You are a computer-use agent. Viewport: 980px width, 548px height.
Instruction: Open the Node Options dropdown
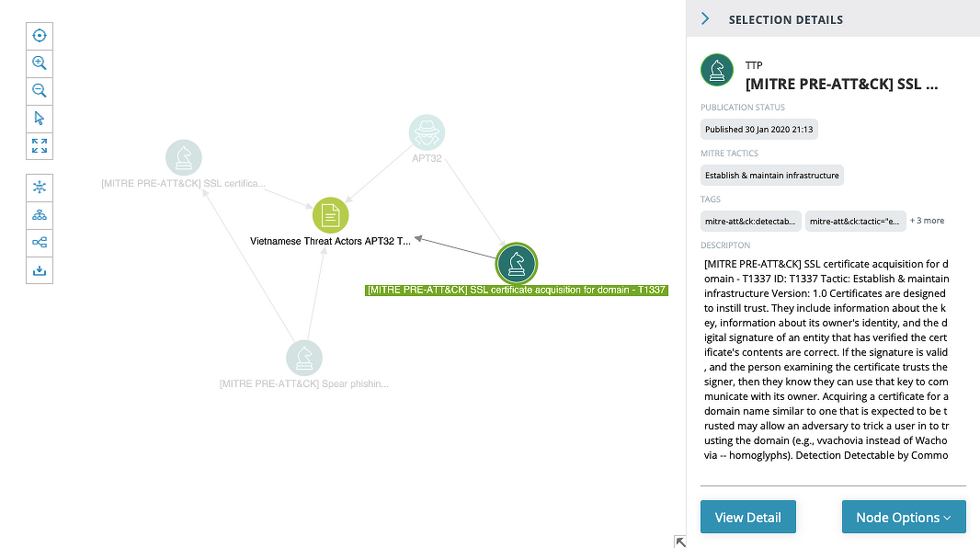tap(904, 518)
